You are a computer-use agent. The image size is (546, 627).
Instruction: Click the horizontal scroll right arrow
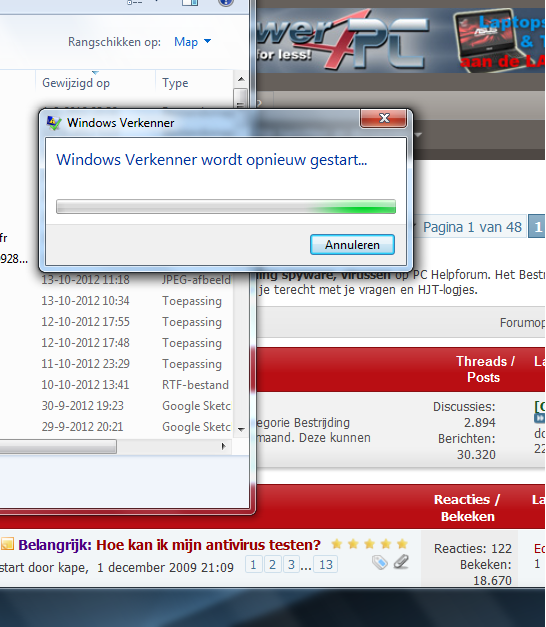(224, 446)
